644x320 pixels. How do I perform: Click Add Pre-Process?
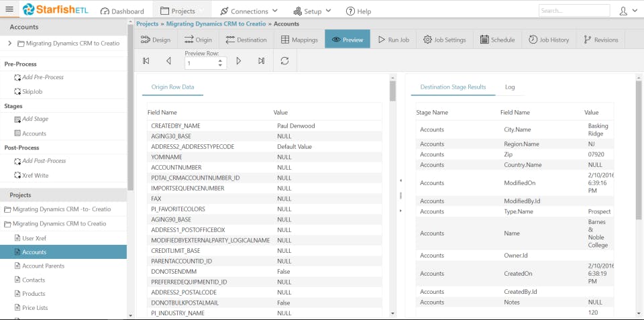43,77
